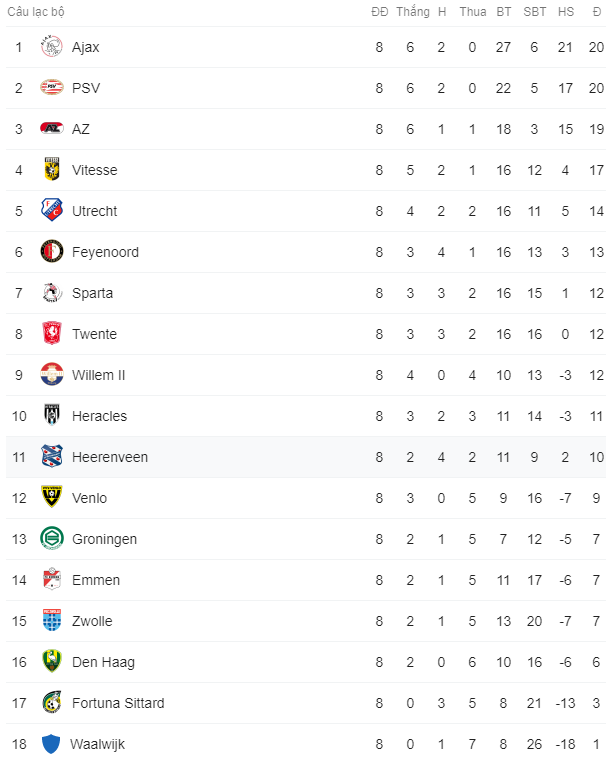Click the AZ team logo
Screen dimensions: 606x760
pos(51,129)
